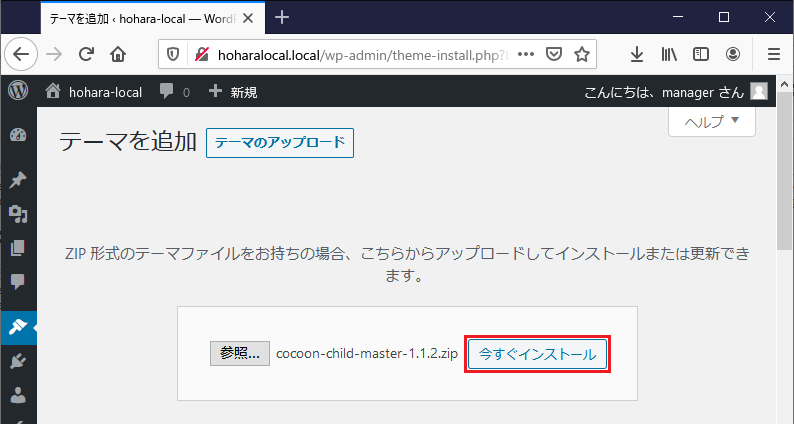Click テーマのアップロード button
This screenshot has width=794, height=424.
coord(280,143)
